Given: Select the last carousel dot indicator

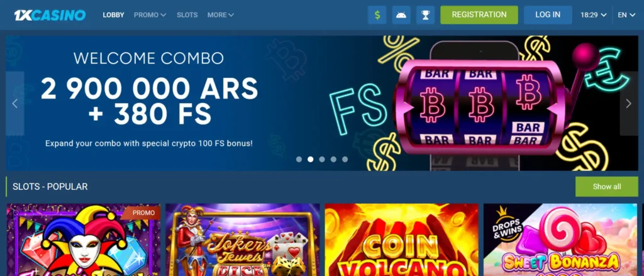Looking at the screenshot, I should coord(345,159).
